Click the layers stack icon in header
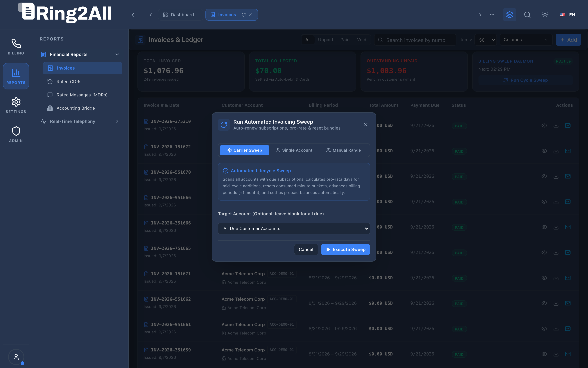This screenshot has height=368, width=588. click(x=510, y=15)
